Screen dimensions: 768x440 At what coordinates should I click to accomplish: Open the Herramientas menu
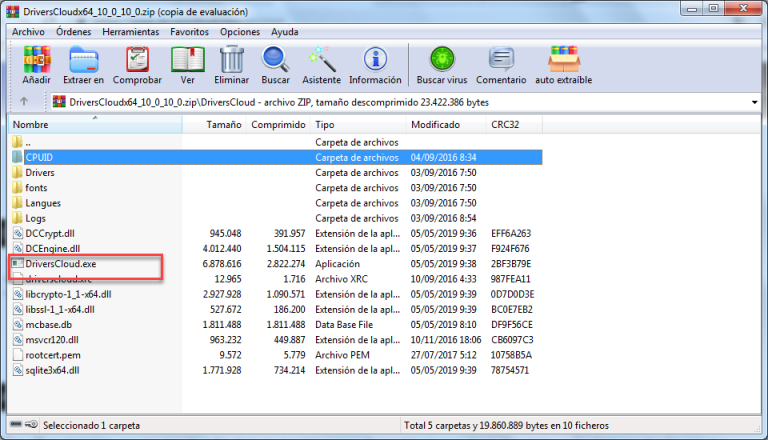point(131,32)
